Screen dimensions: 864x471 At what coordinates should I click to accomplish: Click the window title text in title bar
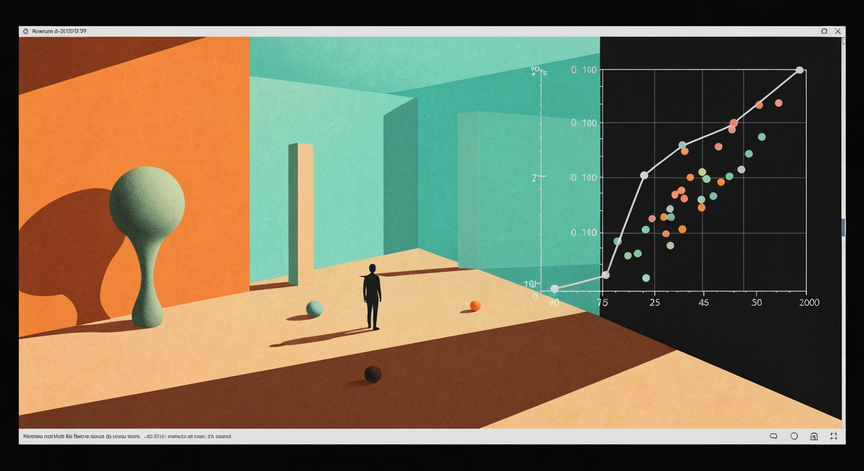coord(59,31)
